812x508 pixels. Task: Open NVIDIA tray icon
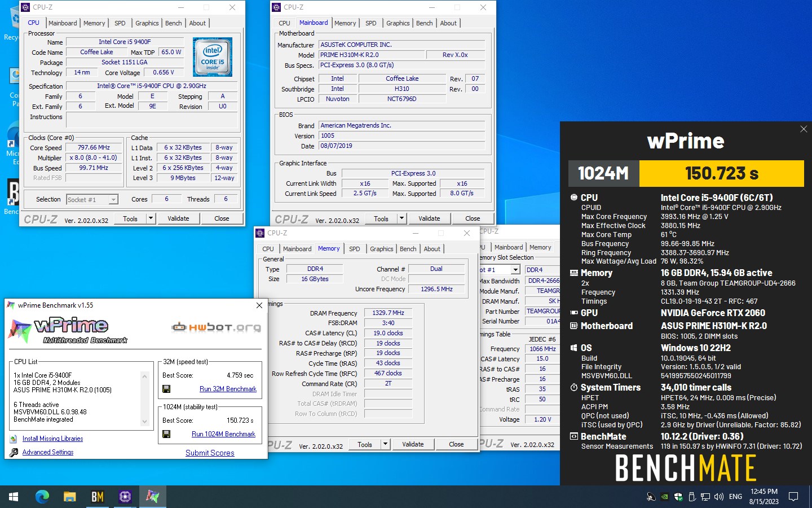tap(665, 497)
